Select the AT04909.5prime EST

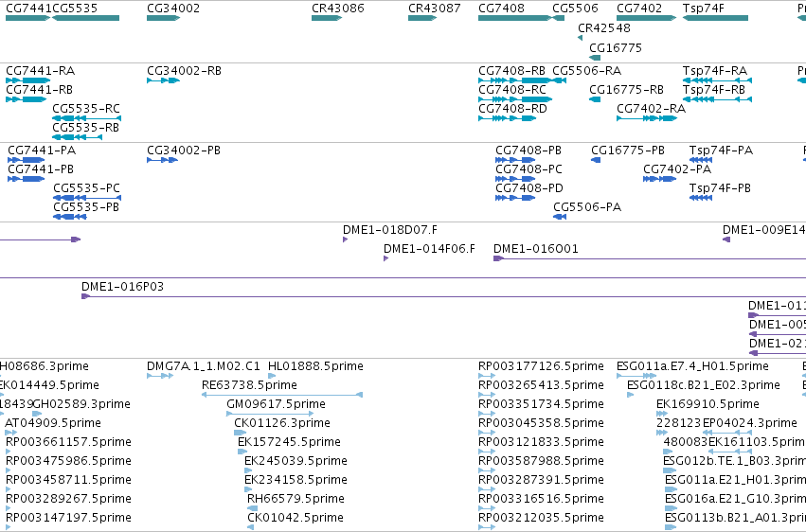tap(10, 433)
